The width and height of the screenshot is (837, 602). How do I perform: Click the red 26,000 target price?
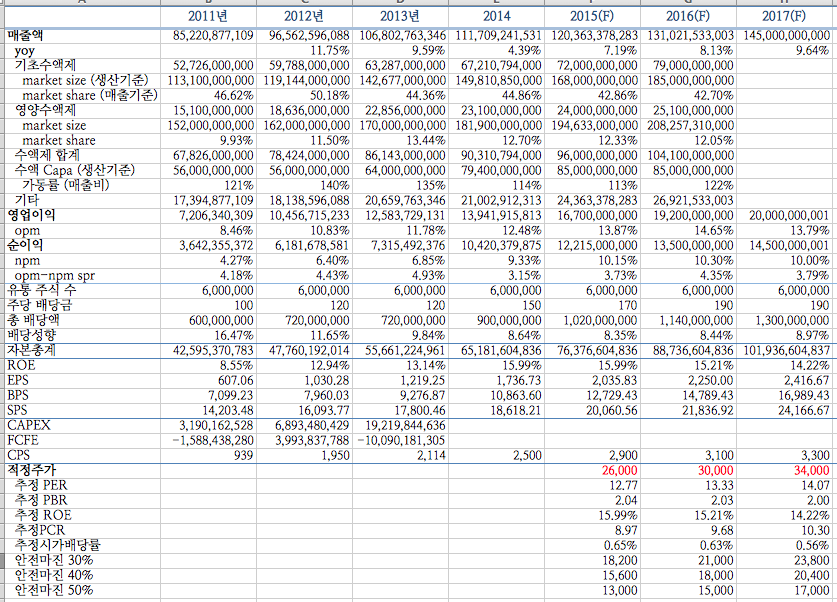619,470
